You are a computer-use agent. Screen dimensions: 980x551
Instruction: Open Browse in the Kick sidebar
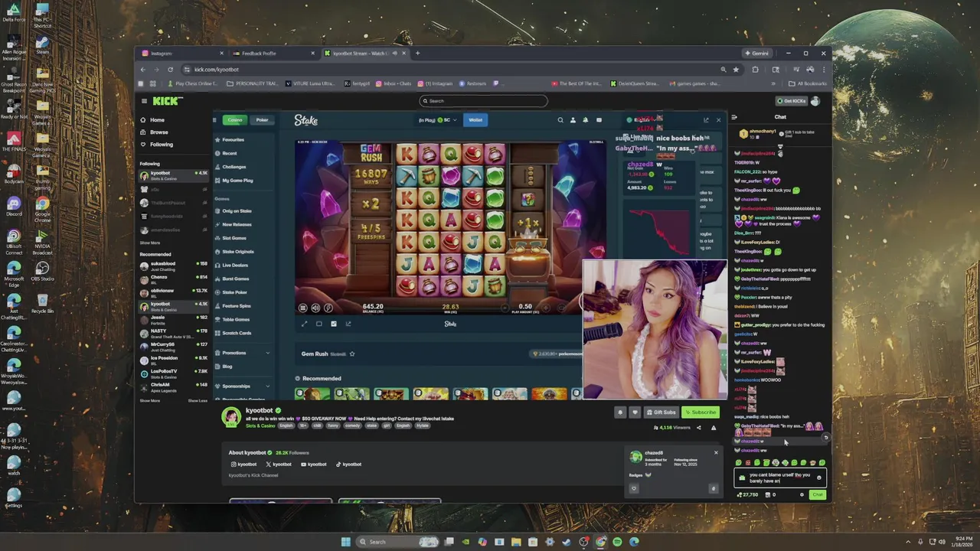(159, 132)
